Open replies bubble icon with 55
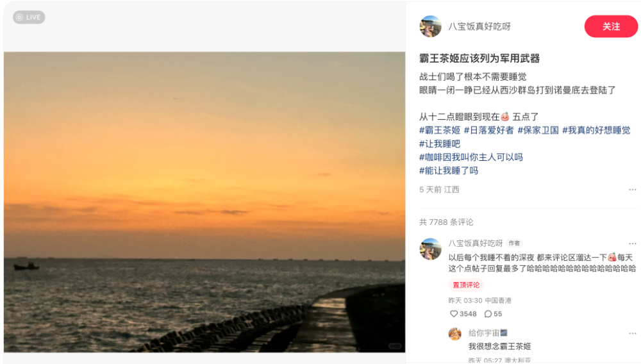This screenshot has width=641, height=364. (x=488, y=314)
